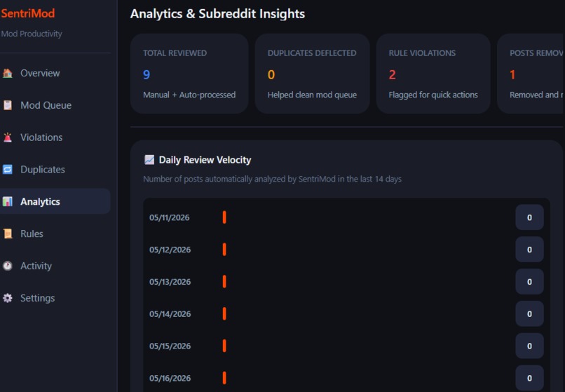Image resolution: width=565 pixels, height=392 pixels.
Task: Click the count badge for 05/13/2026
Action: click(x=529, y=282)
